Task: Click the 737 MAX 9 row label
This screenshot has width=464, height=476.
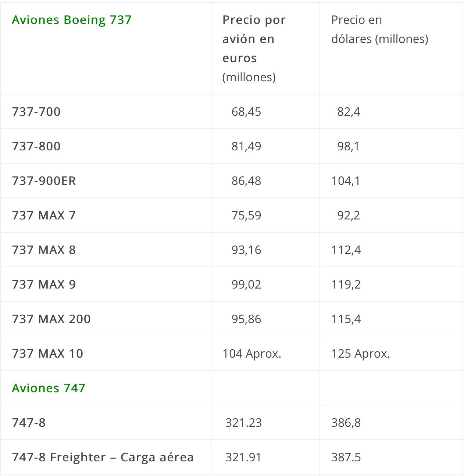Action: (x=44, y=284)
